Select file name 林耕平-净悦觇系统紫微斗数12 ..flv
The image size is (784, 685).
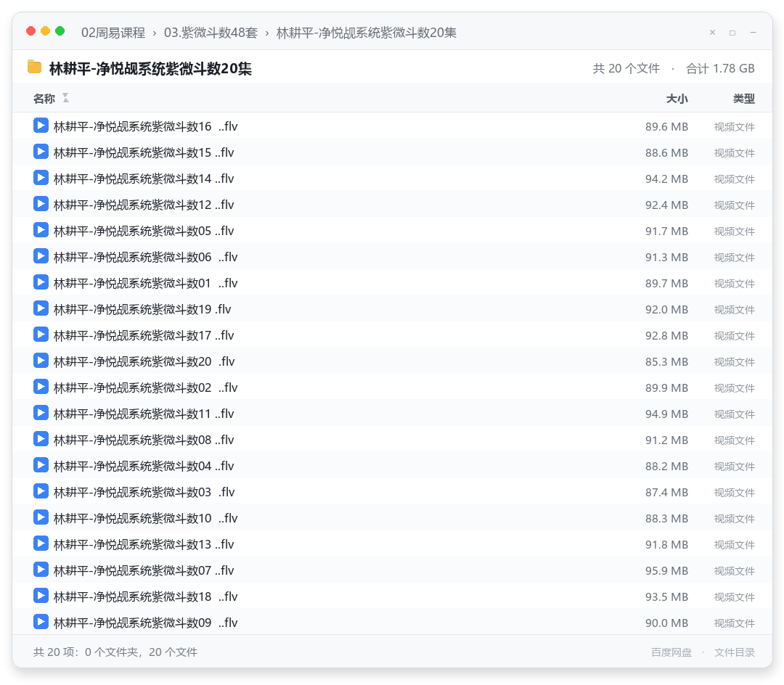coord(144,205)
